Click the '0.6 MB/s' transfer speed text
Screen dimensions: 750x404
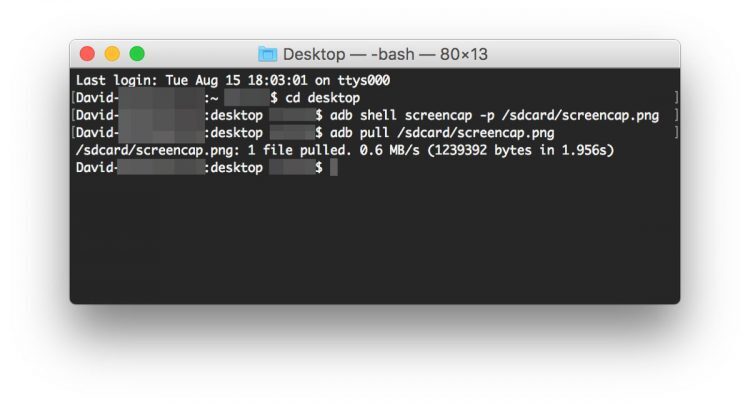(x=389, y=150)
